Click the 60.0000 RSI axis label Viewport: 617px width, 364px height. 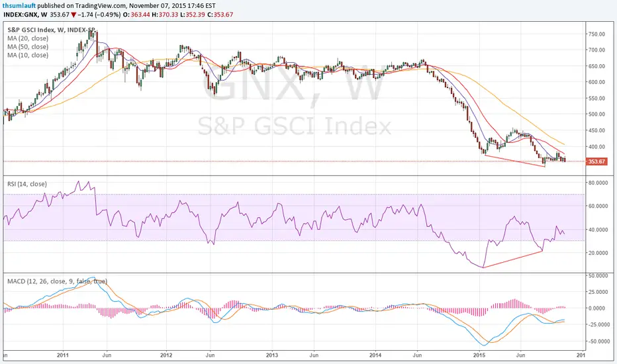[x=598, y=206]
